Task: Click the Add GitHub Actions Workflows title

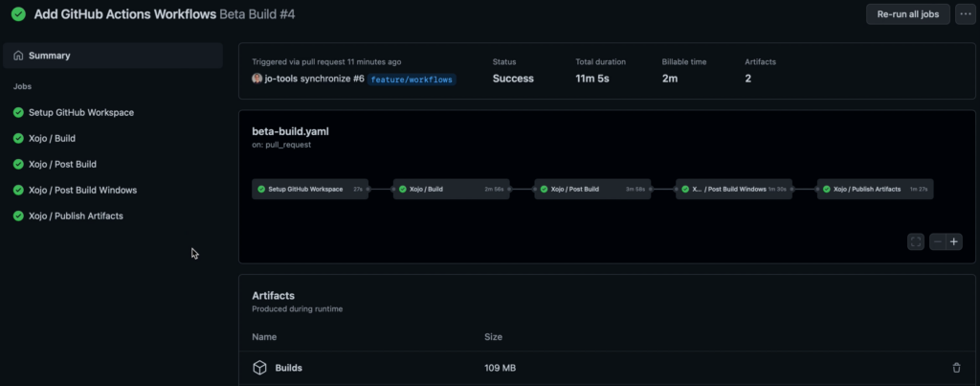Action: pyautogui.click(x=125, y=13)
